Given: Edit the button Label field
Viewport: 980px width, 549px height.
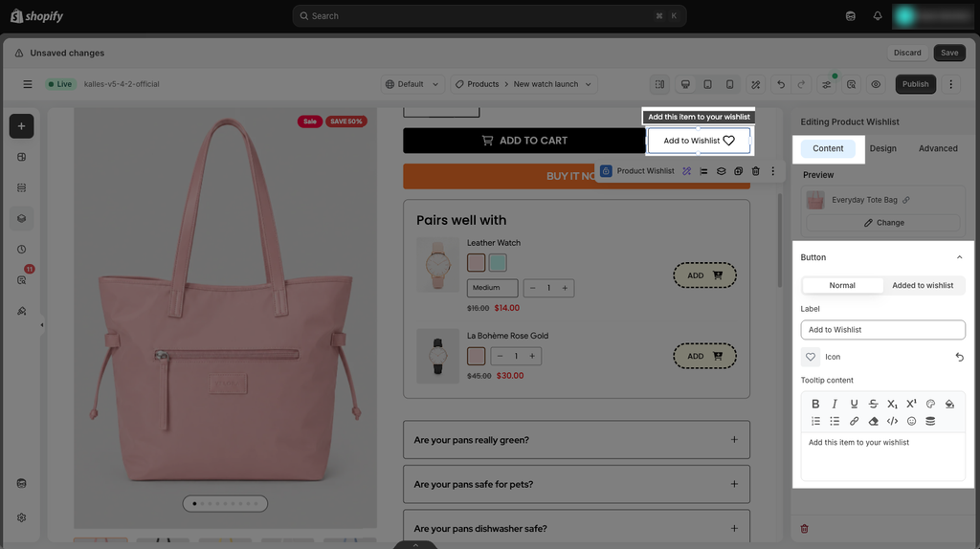Looking at the screenshot, I should pyautogui.click(x=882, y=330).
